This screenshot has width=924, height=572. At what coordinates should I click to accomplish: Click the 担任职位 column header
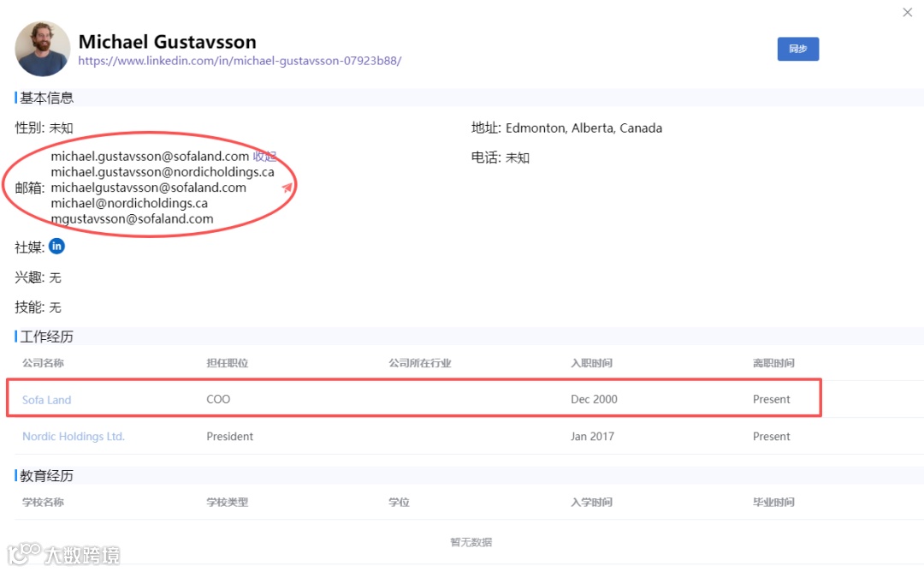[x=228, y=363]
